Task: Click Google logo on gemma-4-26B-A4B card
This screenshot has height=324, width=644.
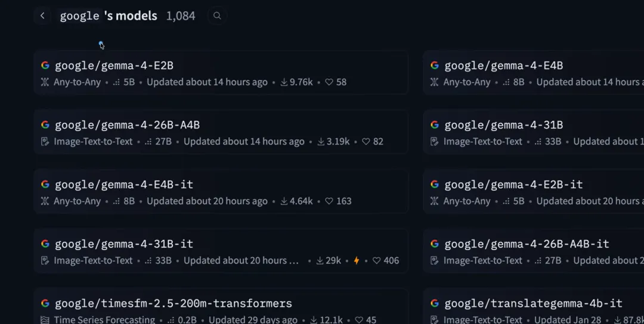Action: (45, 124)
